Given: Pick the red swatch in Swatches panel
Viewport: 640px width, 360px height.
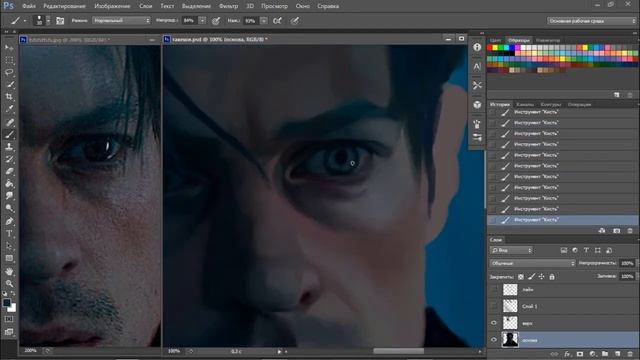Looking at the screenshot, I should (x=490, y=48).
